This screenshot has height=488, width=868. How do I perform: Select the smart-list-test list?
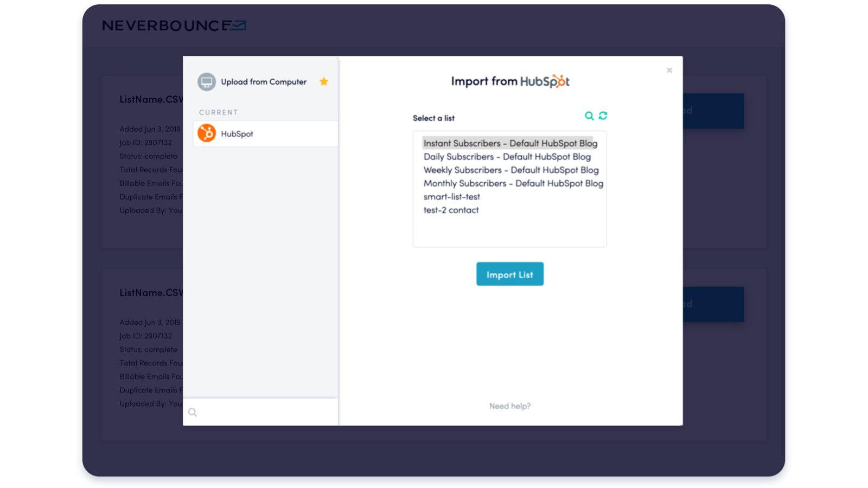click(x=452, y=196)
